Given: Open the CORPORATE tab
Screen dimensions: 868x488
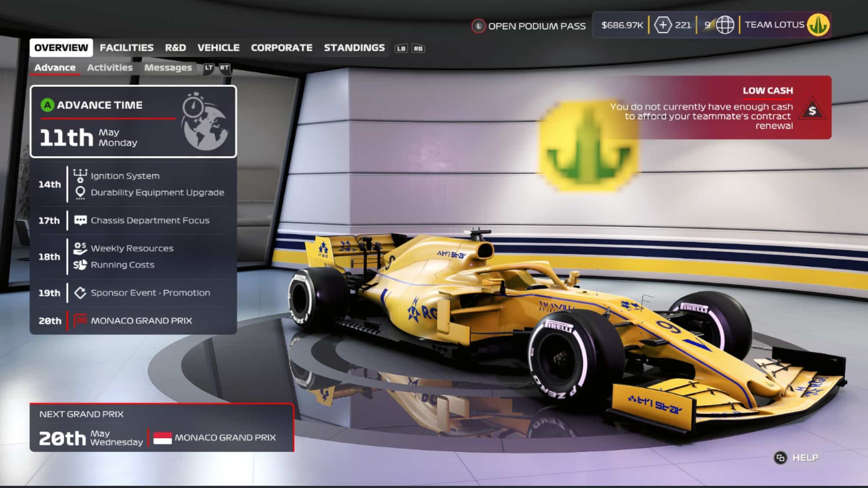Looking at the screenshot, I should [x=282, y=48].
